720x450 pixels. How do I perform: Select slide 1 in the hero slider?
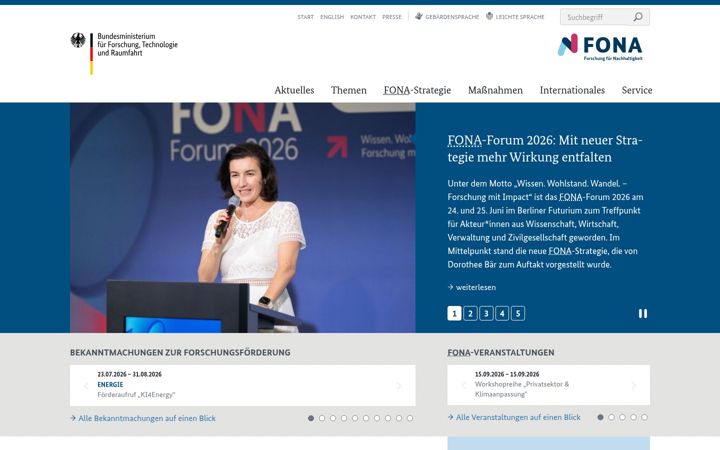[x=454, y=313]
